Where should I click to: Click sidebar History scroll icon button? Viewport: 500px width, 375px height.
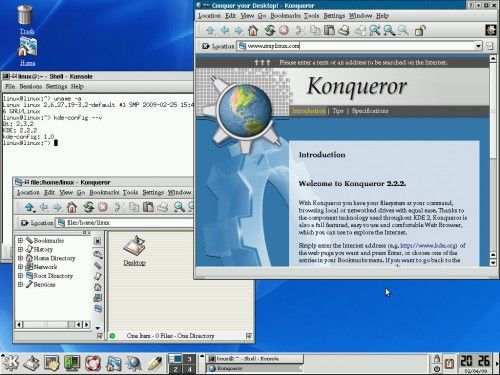pyautogui.click(x=97, y=276)
